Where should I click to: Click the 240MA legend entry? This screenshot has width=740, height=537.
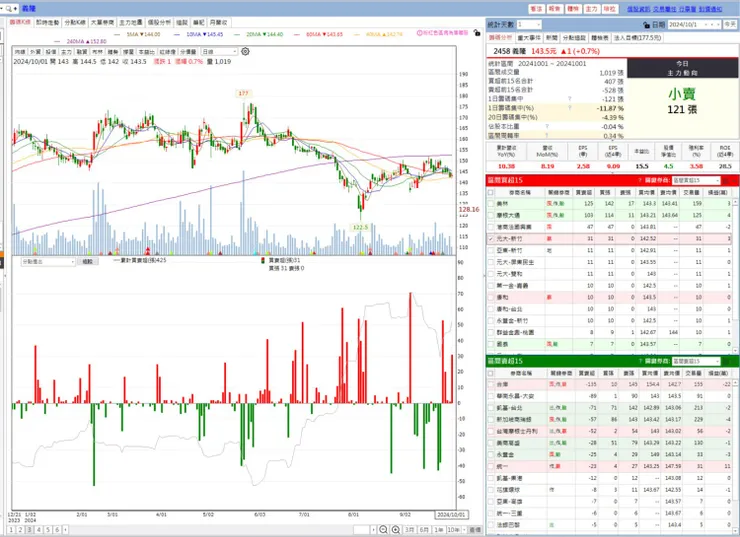click(81, 42)
